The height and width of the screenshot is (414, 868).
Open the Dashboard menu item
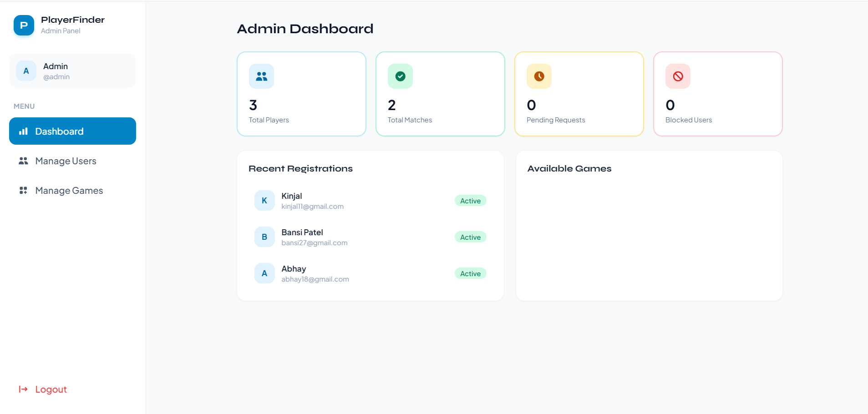[72, 131]
